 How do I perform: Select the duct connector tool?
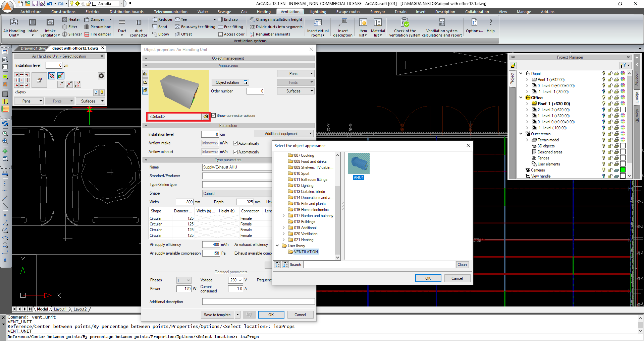point(139,27)
